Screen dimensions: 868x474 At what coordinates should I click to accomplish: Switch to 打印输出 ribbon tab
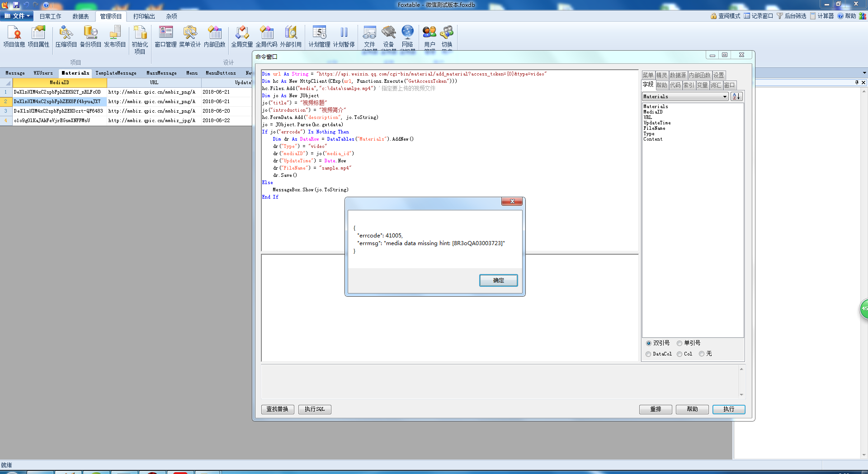(144, 16)
